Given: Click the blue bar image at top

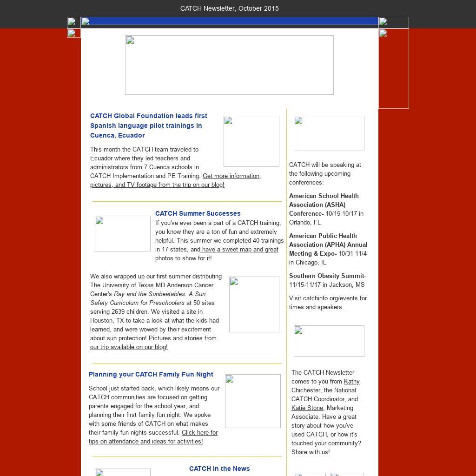Looking at the screenshot, I should [229, 21].
